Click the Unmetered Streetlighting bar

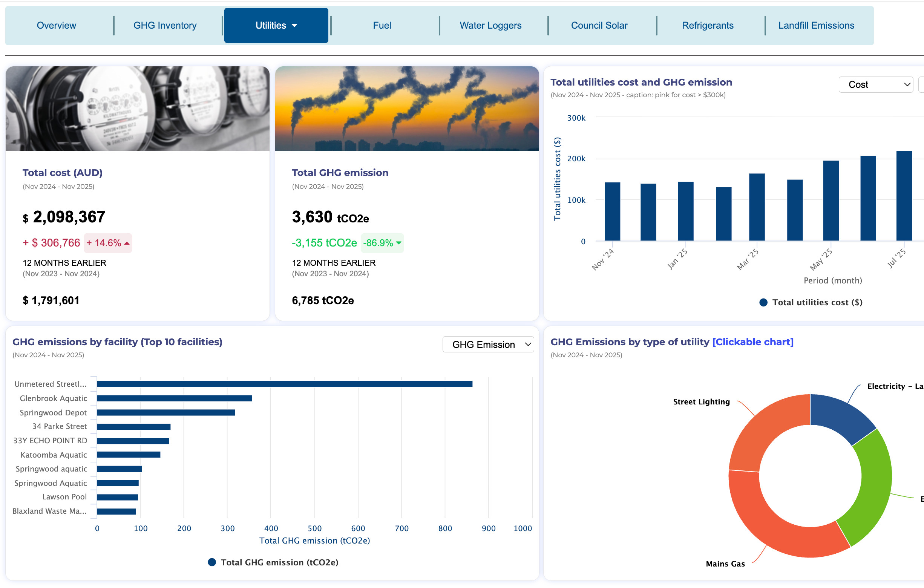pos(284,384)
